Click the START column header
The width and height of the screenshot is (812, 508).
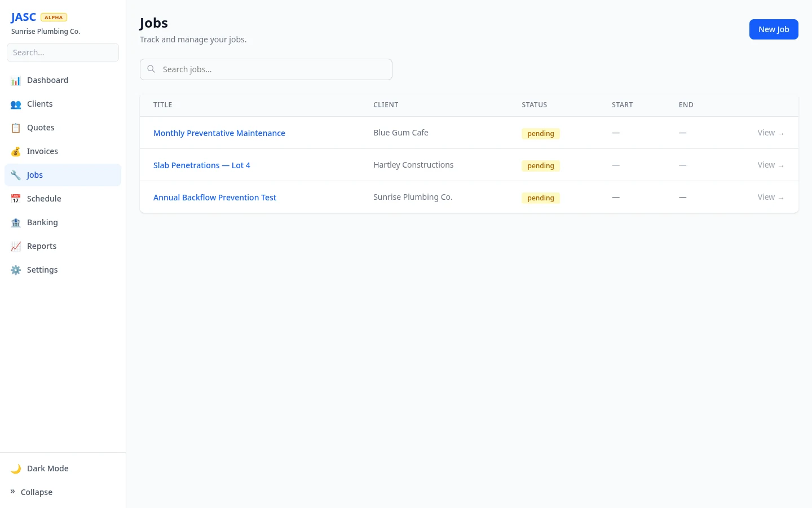(x=623, y=105)
